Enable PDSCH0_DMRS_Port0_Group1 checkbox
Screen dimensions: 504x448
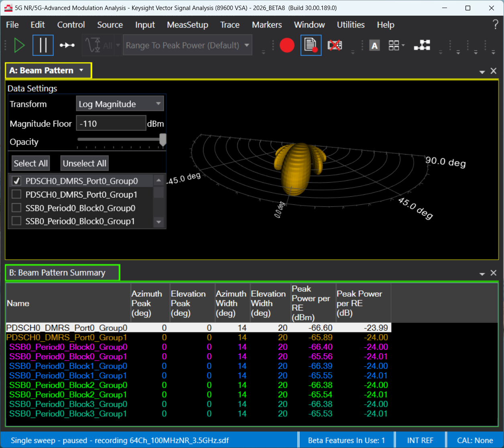point(16,195)
